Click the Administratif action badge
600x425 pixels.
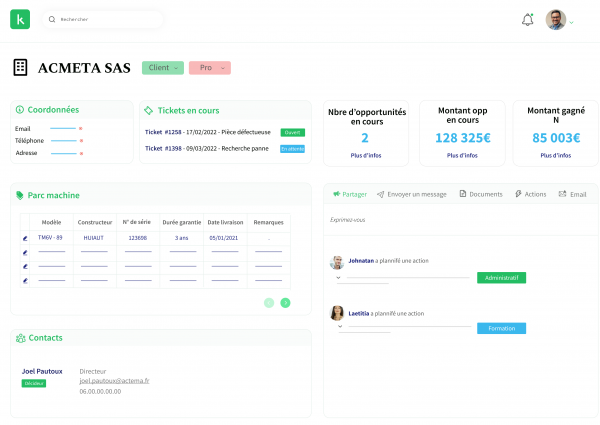click(x=502, y=278)
